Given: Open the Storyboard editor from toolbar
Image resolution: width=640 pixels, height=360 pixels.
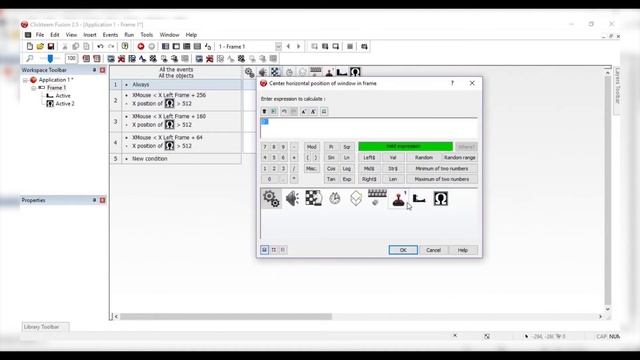Looking at the screenshot, I should (165, 47).
